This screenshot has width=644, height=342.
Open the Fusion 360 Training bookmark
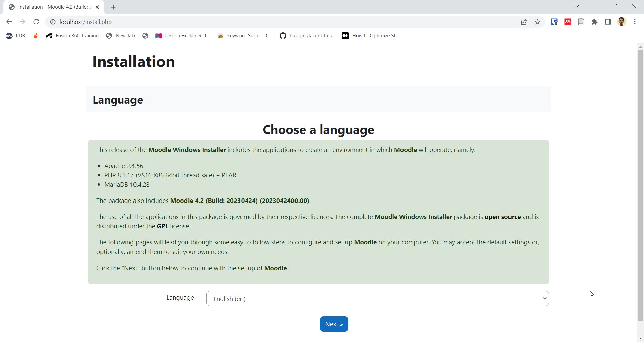(72, 36)
